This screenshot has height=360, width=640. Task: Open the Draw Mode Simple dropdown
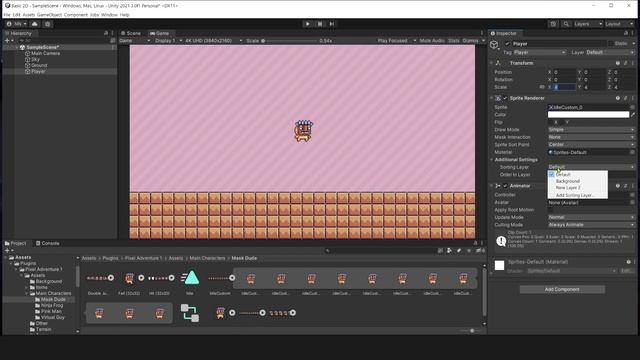point(591,130)
